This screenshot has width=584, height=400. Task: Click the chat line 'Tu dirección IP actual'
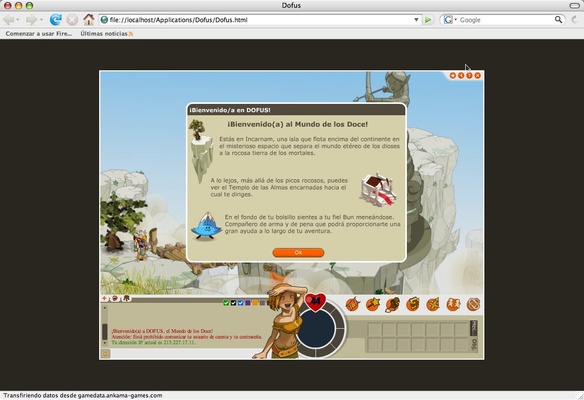(x=153, y=342)
